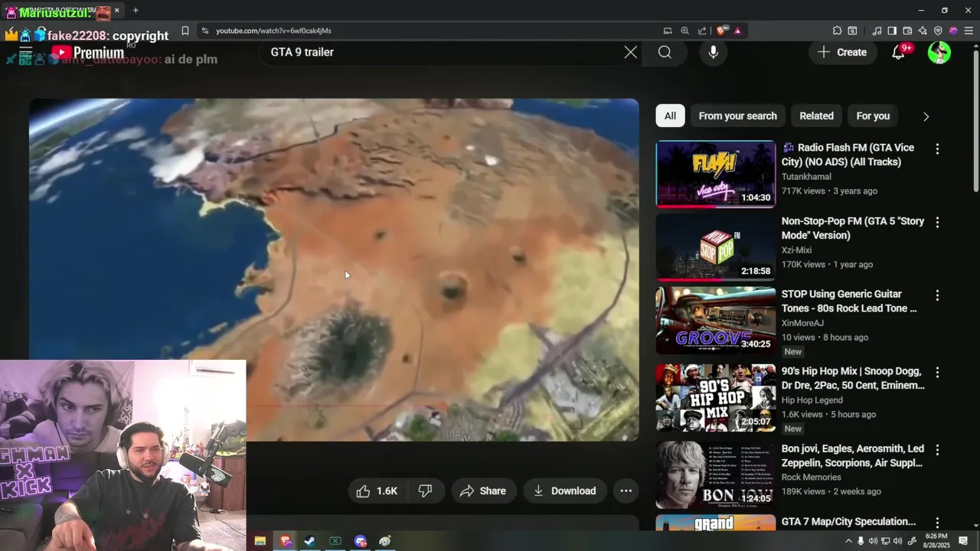Clear the GTA 9 trailer search text

(x=630, y=52)
